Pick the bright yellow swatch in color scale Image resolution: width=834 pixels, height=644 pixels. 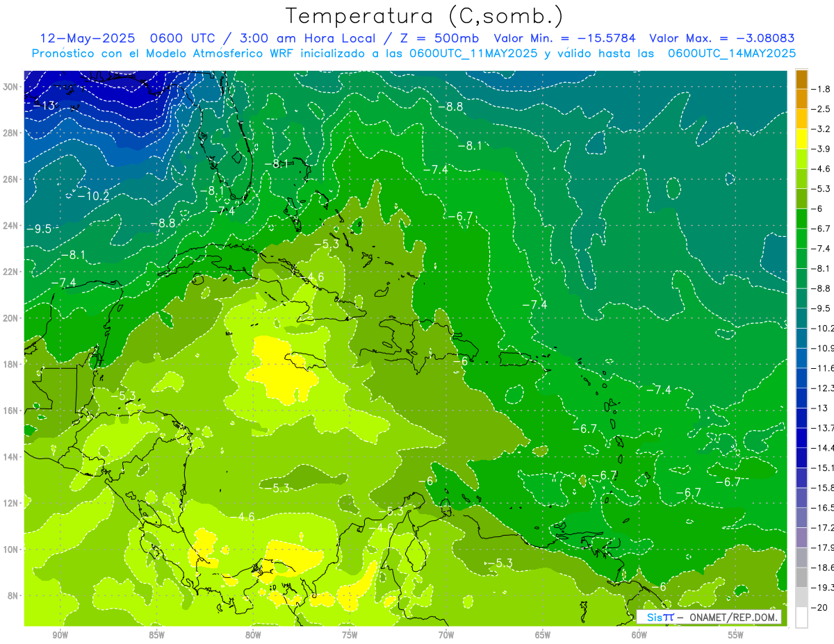tap(801, 139)
